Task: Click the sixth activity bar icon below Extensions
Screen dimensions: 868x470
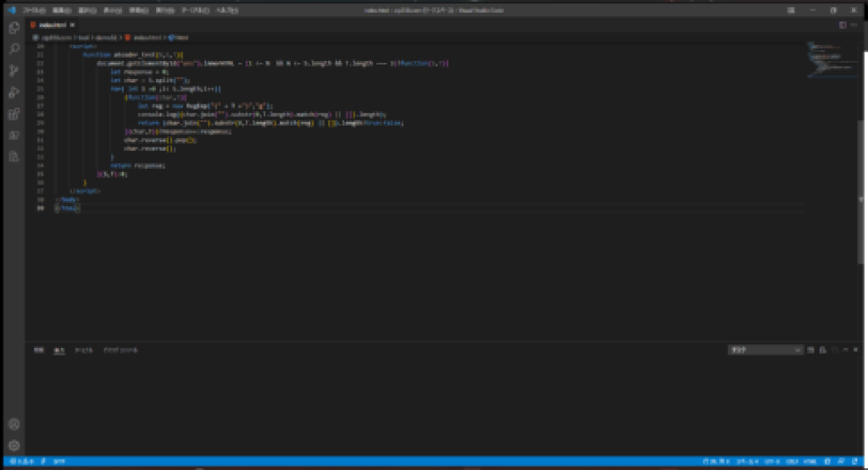Action: tap(14, 135)
